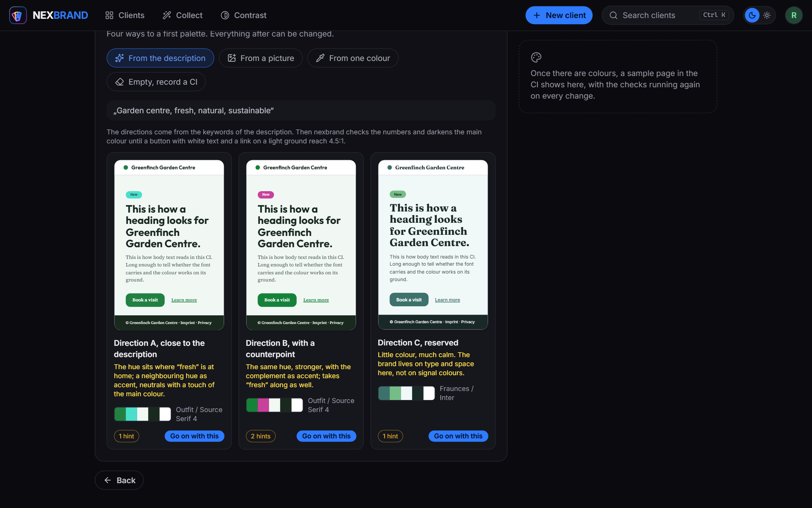Go on with Direction A

[x=194, y=436]
